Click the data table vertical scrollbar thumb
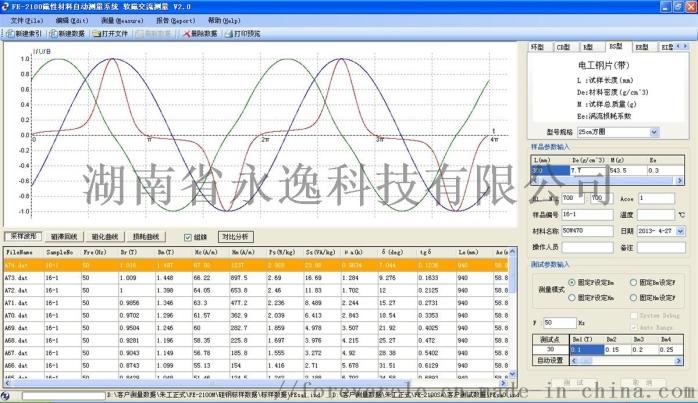This screenshot has width=698, height=403. (x=512, y=275)
